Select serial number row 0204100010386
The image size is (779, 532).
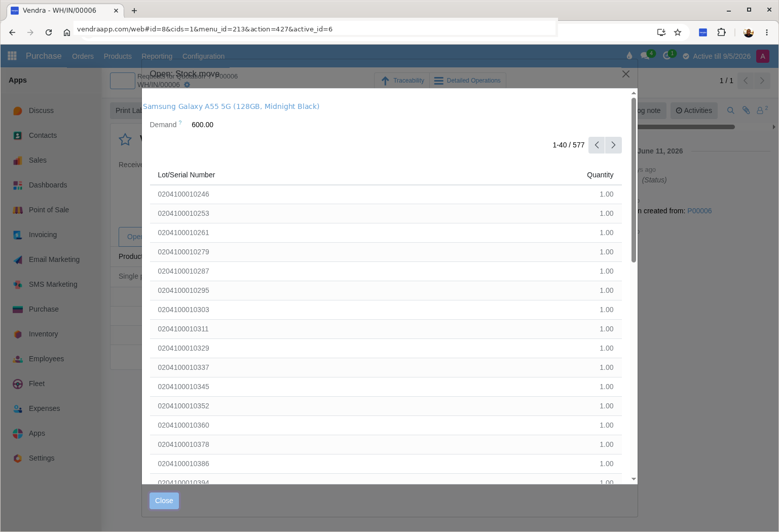(x=386, y=464)
